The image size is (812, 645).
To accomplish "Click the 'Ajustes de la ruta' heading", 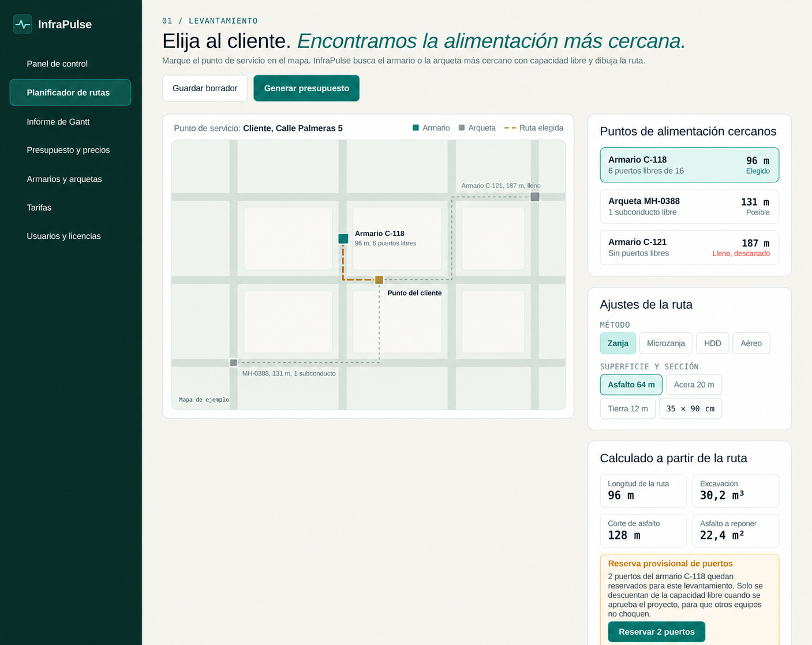I will (x=646, y=305).
